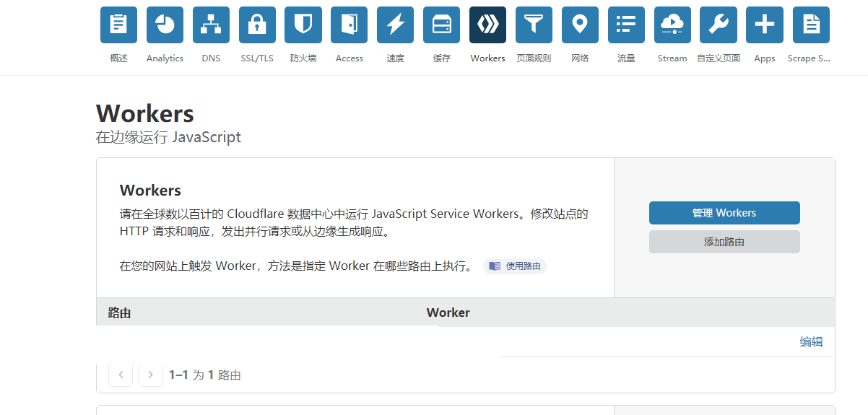The image size is (868, 415).
Task: Click the 管理 Workers button
Action: [x=724, y=213]
